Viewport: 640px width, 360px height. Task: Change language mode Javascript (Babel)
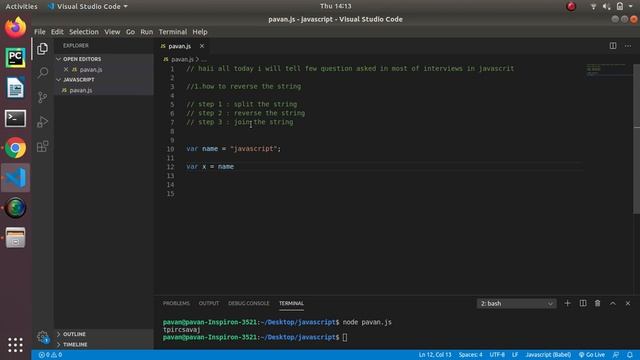tap(548, 355)
